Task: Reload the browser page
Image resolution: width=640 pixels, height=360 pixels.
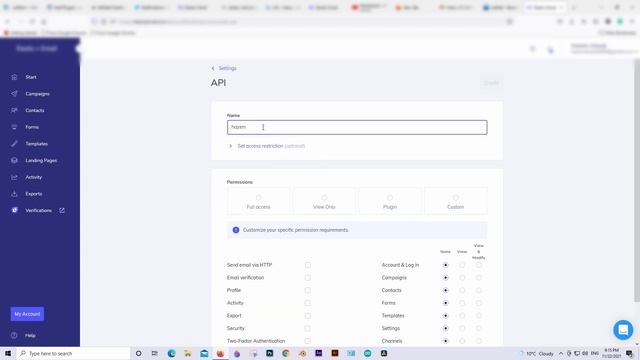Action: coord(32,22)
